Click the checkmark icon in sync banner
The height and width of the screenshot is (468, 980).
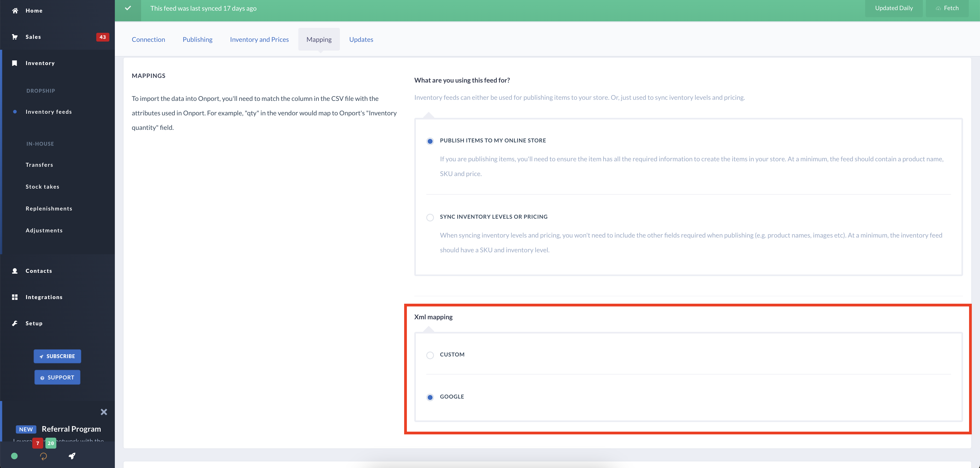pos(128,8)
